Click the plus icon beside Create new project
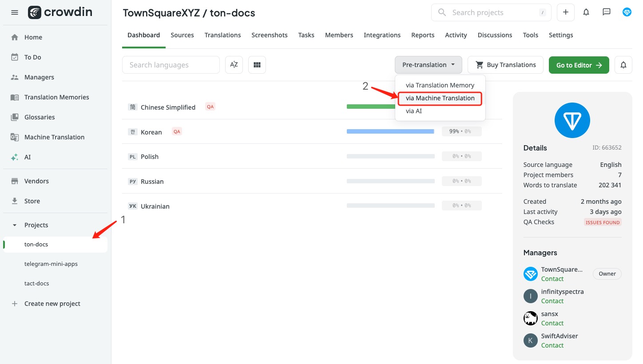The width and height of the screenshot is (643, 364). 15,304
